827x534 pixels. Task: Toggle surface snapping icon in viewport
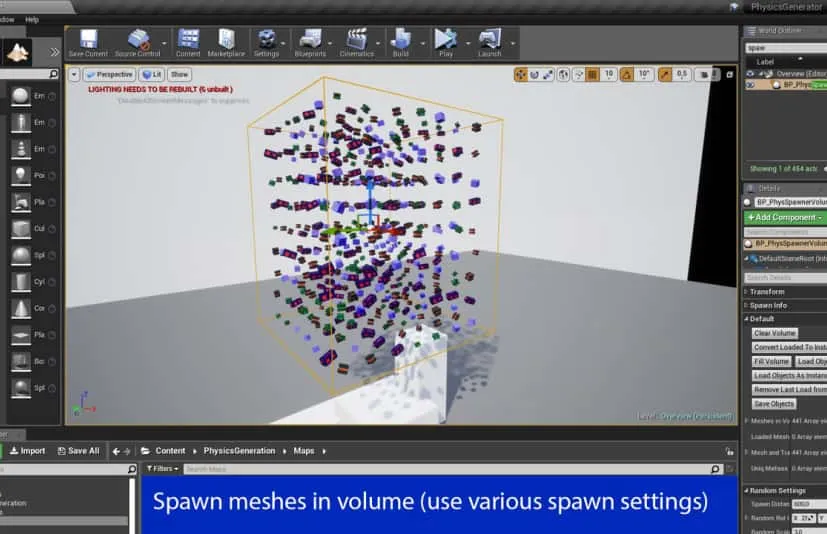[x=579, y=74]
